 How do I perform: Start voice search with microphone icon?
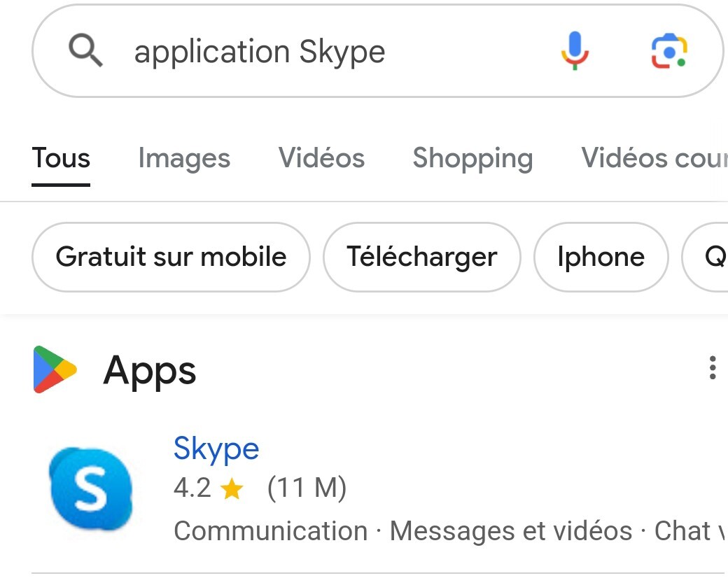tap(575, 51)
